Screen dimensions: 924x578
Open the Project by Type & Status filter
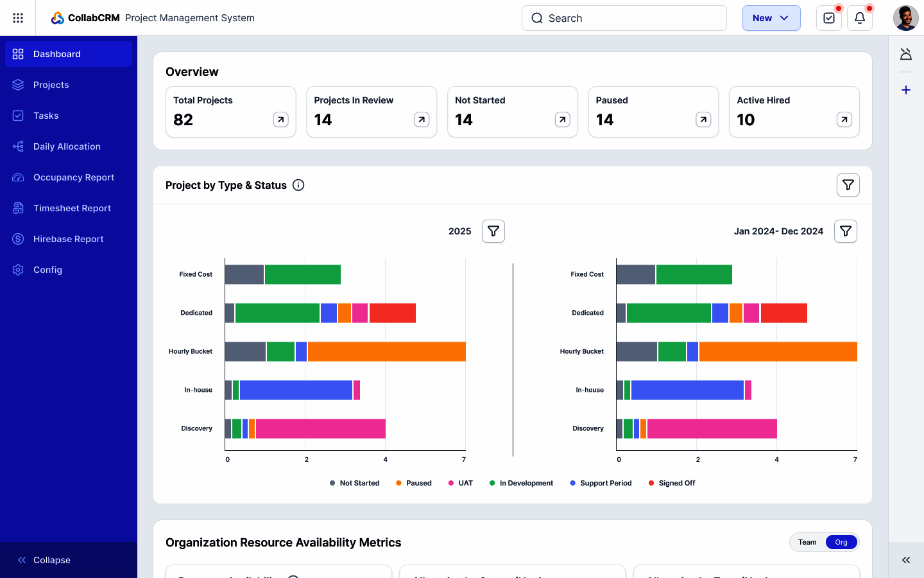coord(848,185)
